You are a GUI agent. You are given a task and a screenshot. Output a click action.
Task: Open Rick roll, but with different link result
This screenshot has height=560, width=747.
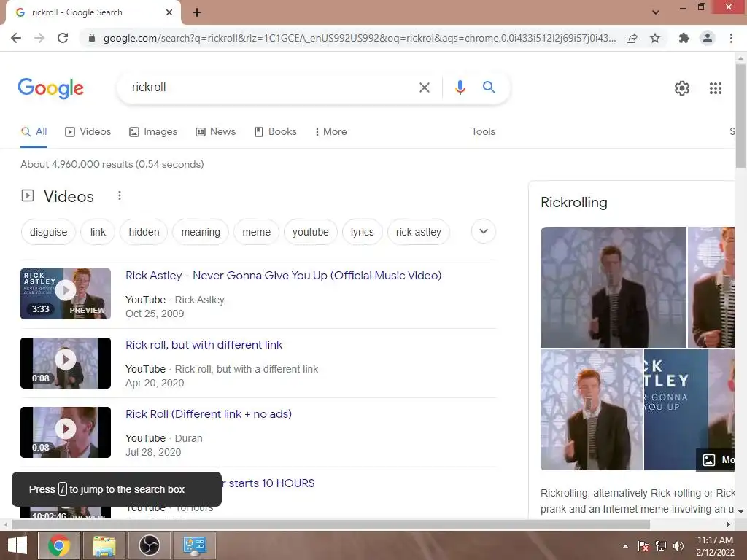click(x=204, y=345)
